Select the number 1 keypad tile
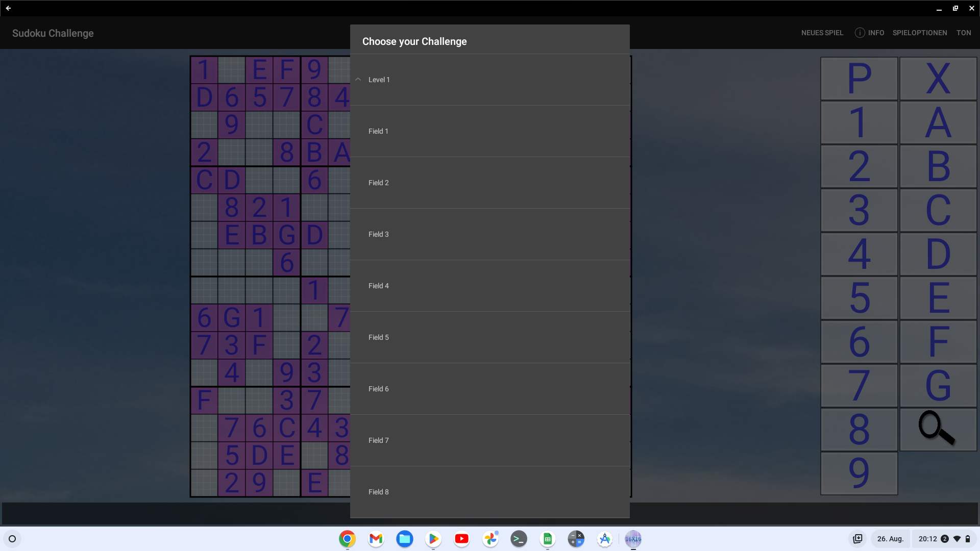The width and height of the screenshot is (980, 551). [859, 122]
